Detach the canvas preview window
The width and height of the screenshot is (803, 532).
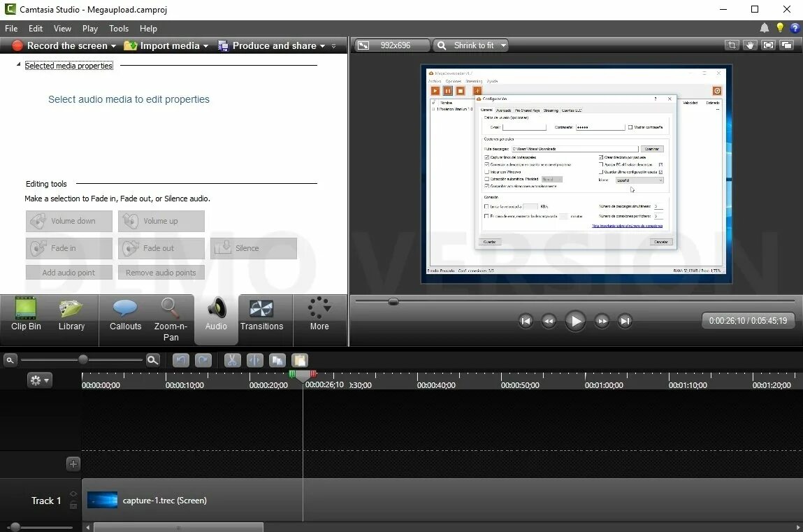click(787, 45)
